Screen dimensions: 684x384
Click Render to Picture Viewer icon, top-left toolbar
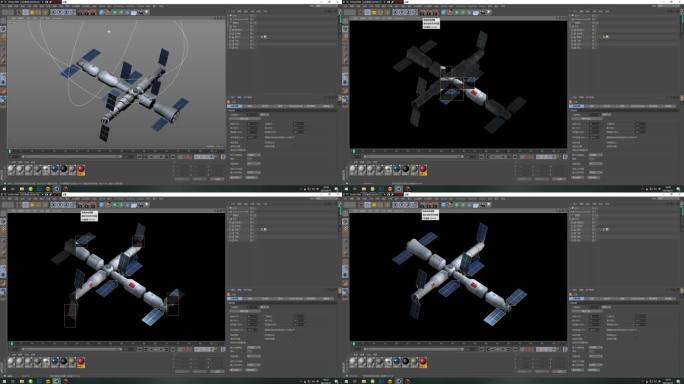88,12
